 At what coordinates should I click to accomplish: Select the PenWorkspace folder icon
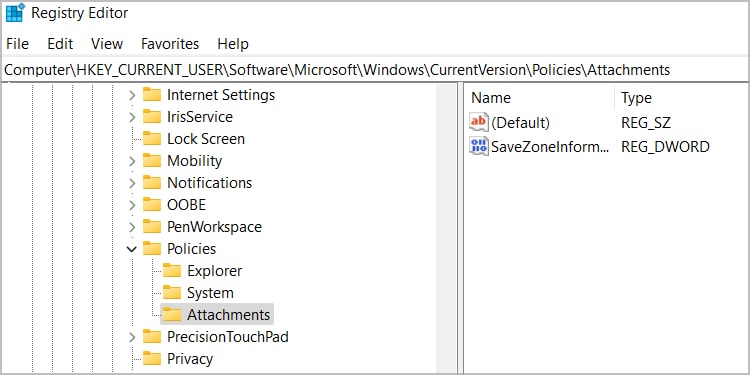(152, 227)
